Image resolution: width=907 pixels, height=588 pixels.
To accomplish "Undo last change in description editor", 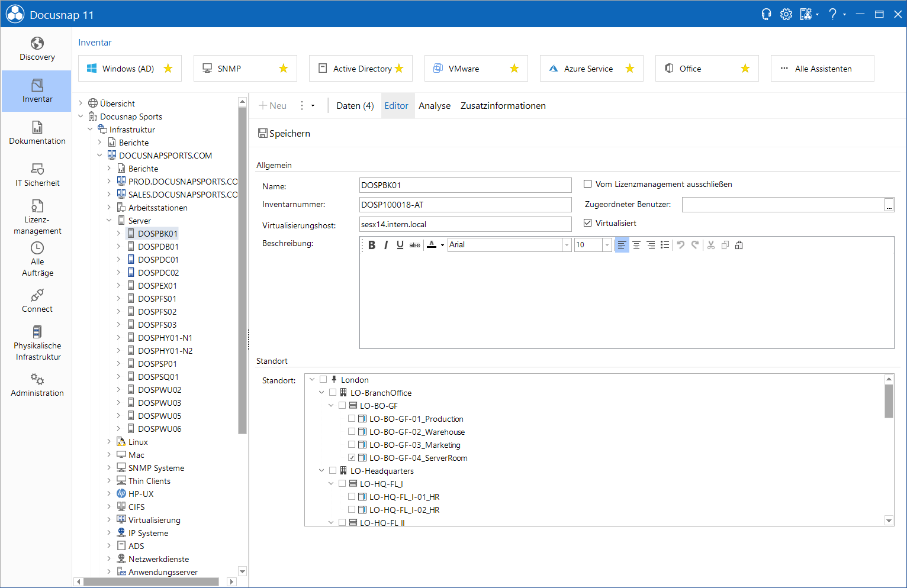I will click(681, 245).
